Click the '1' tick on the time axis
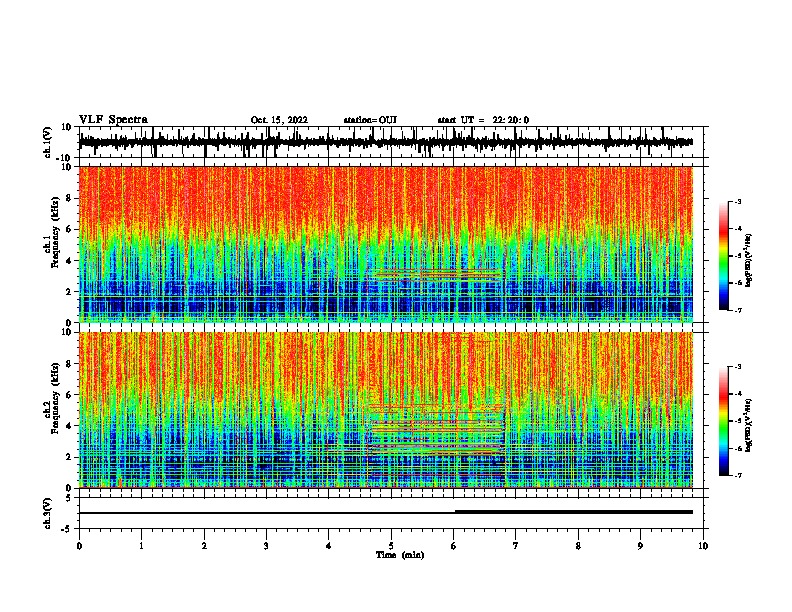792x612 pixels. pyautogui.click(x=141, y=546)
